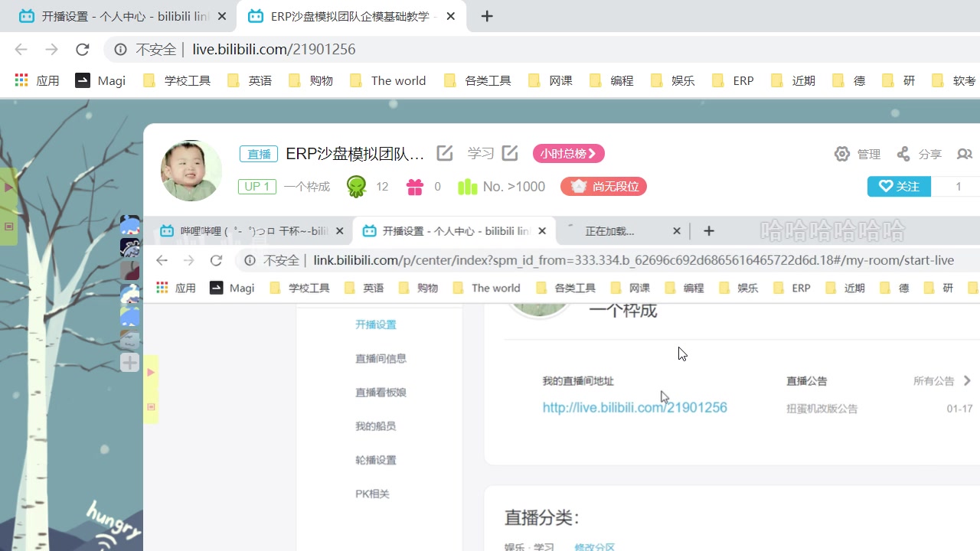Screen dimensions: 980x551
Task: Close the outer 开播设置 - 个人中心 tab
Action: pos(221,16)
